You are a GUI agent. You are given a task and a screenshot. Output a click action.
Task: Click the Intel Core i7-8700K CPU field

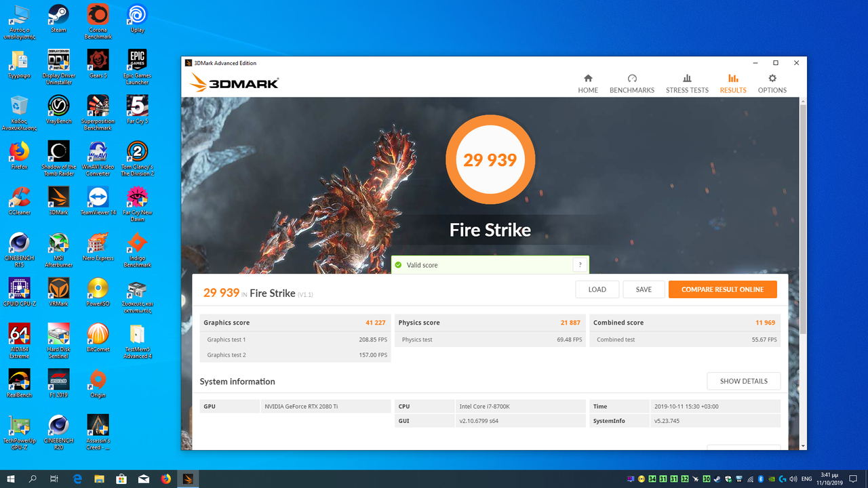point(520,407)
